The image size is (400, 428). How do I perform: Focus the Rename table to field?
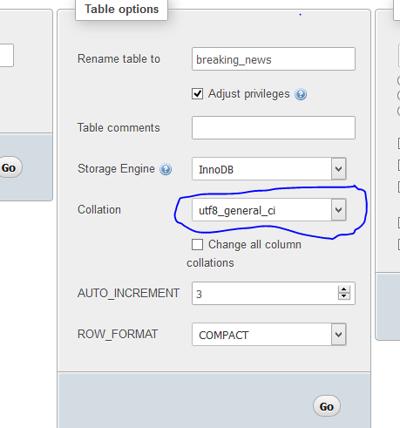274,59
